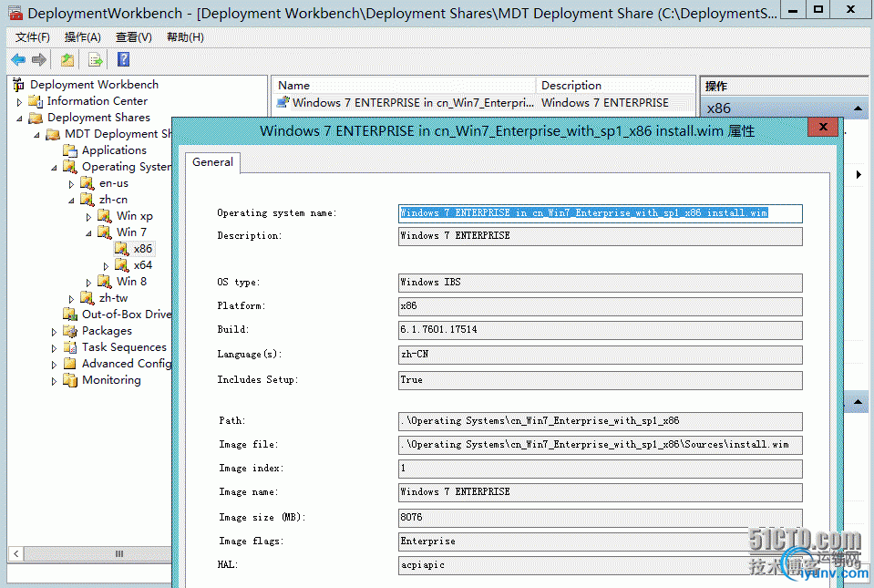Expand the Win xp tree node
This screenshot has width=874, height=588.
pyautogui.click(x=89, y=216)
